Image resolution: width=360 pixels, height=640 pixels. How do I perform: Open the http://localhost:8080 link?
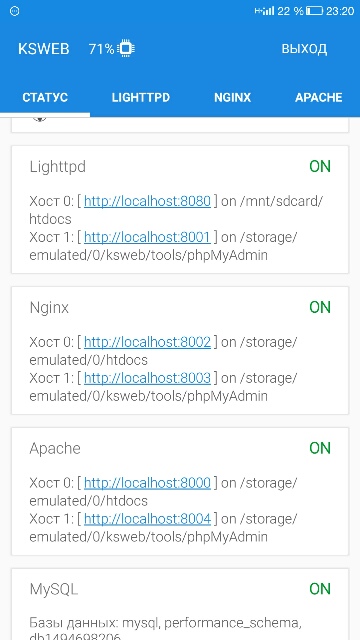click(147, 201)
